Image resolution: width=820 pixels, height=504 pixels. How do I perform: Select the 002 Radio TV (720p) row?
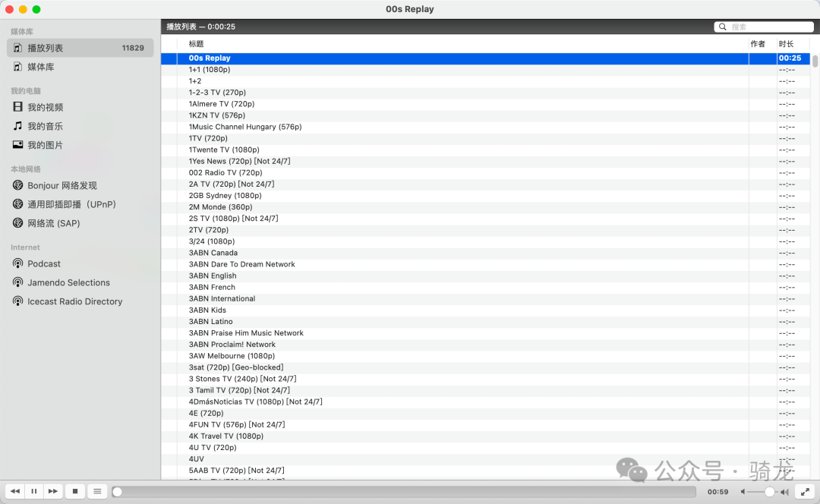pyautogui.click(x=486, y=172)
